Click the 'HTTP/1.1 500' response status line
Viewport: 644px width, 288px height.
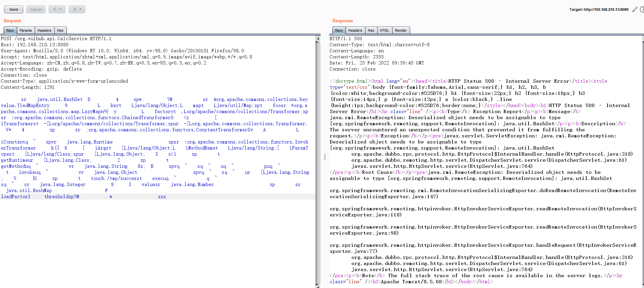(346, 38)
